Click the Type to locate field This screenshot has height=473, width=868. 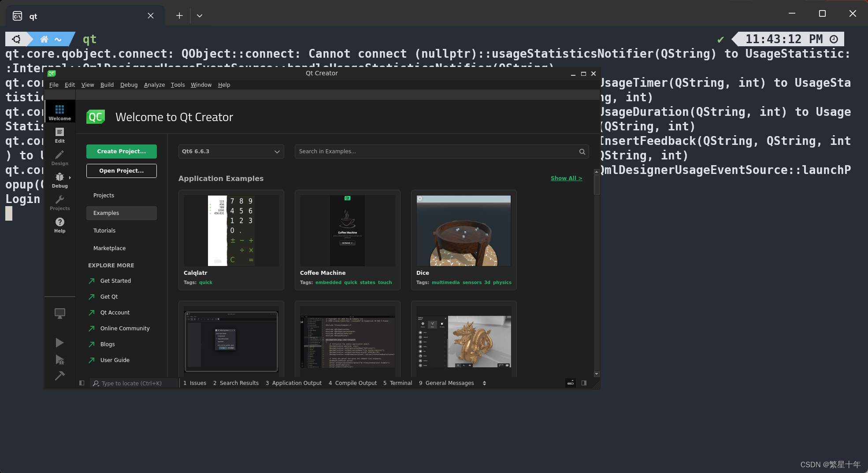(x=134, y=383)
